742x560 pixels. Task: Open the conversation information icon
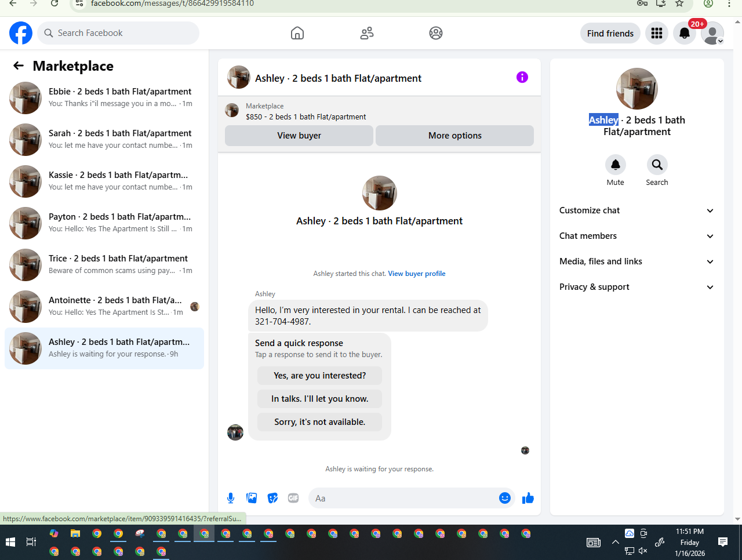[522, 77]
